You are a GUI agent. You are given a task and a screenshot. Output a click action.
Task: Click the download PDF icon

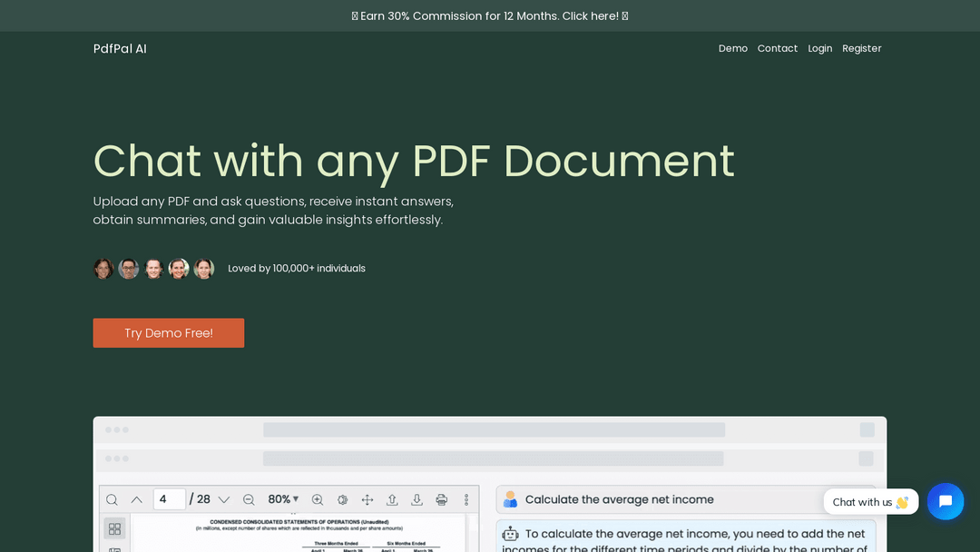point(416,499)
